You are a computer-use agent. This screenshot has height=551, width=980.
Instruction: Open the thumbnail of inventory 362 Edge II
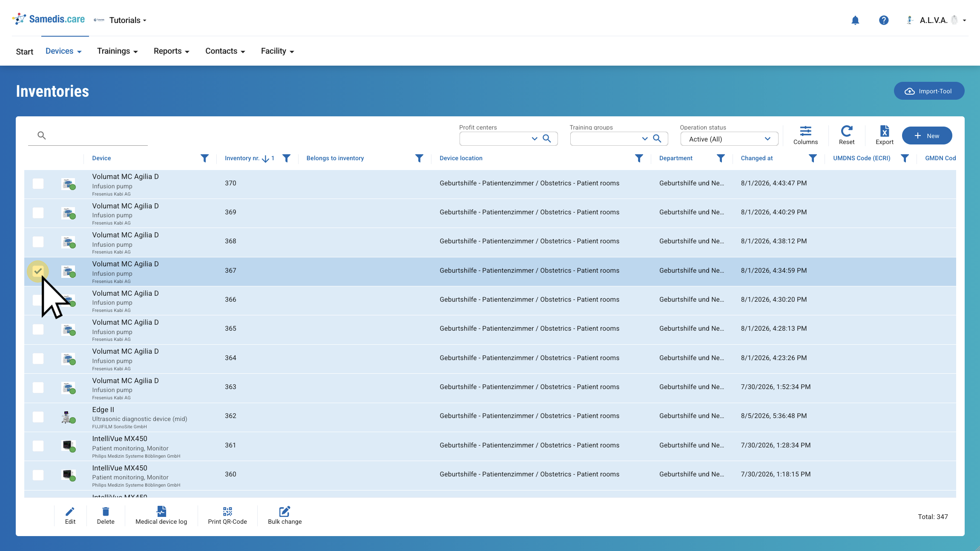(x=69, y=417)
